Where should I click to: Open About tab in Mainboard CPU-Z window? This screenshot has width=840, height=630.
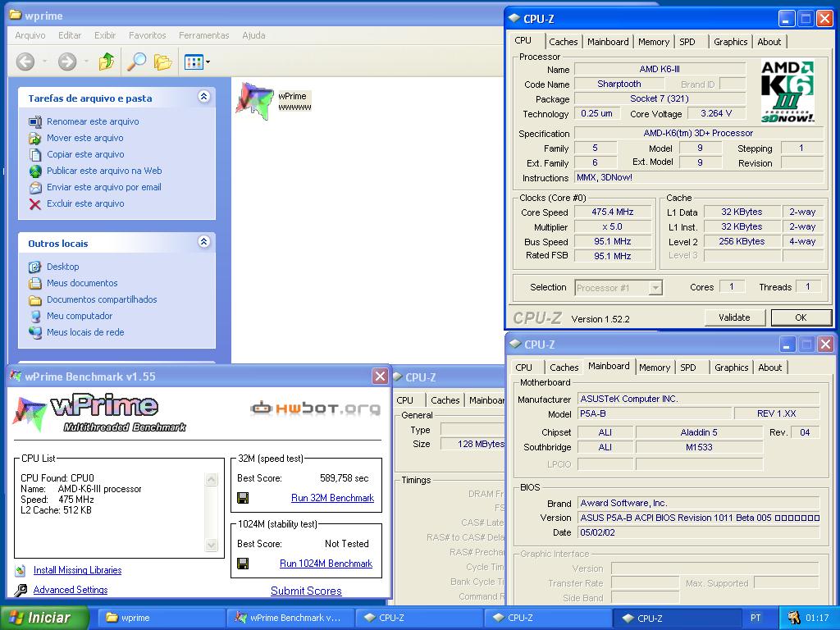tap(769, 367)
